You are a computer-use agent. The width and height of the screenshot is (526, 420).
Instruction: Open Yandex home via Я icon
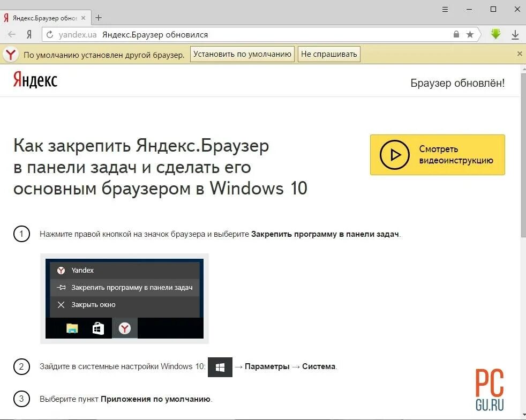point(29,34)
